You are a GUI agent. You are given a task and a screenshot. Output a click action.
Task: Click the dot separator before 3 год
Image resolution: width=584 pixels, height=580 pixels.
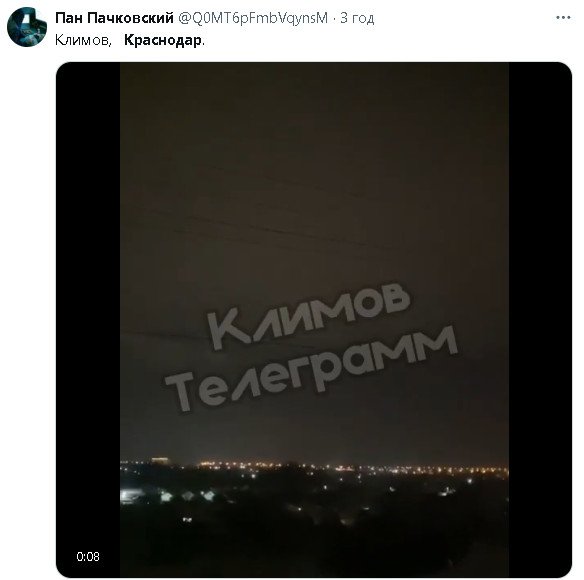[x=334, y=18]
